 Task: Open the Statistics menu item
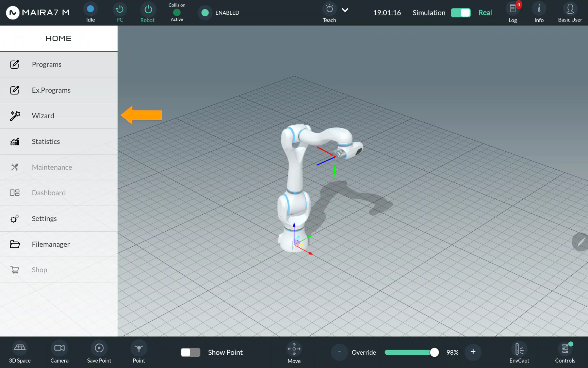(59, 141)
